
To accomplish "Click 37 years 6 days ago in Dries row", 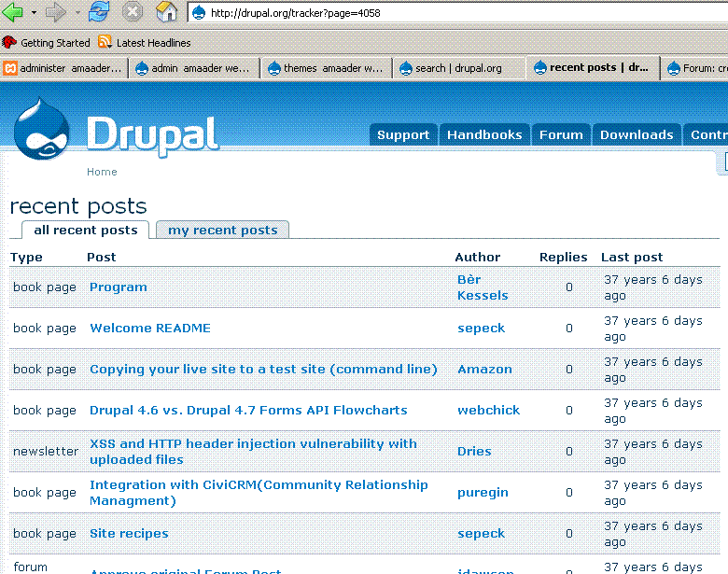I will tap(652, 452).
